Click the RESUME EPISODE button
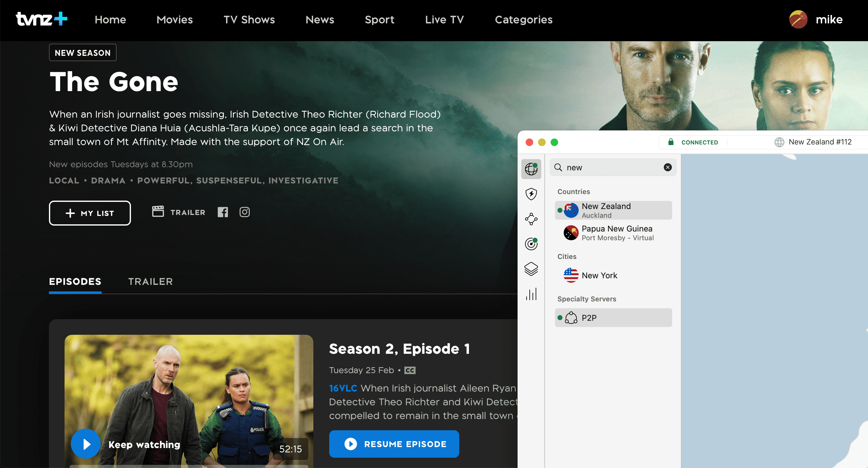868x468 pixels. pyautogui.click(x=393, y=444)
